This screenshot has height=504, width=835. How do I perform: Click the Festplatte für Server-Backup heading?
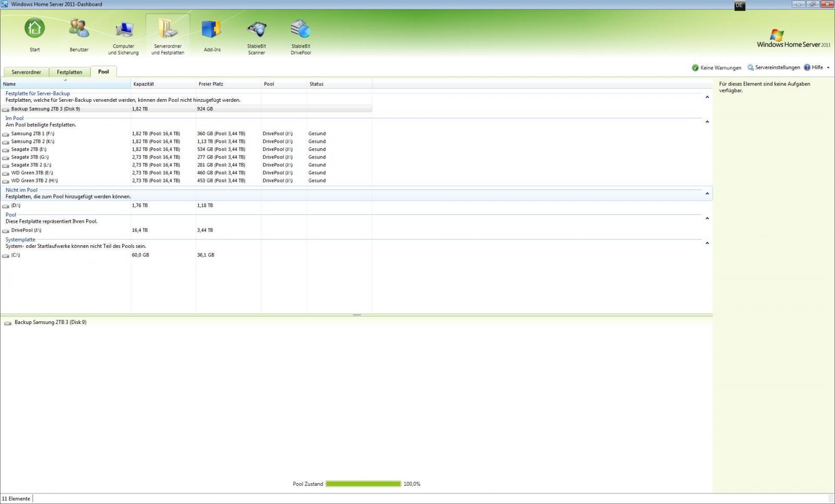point(38,93)
